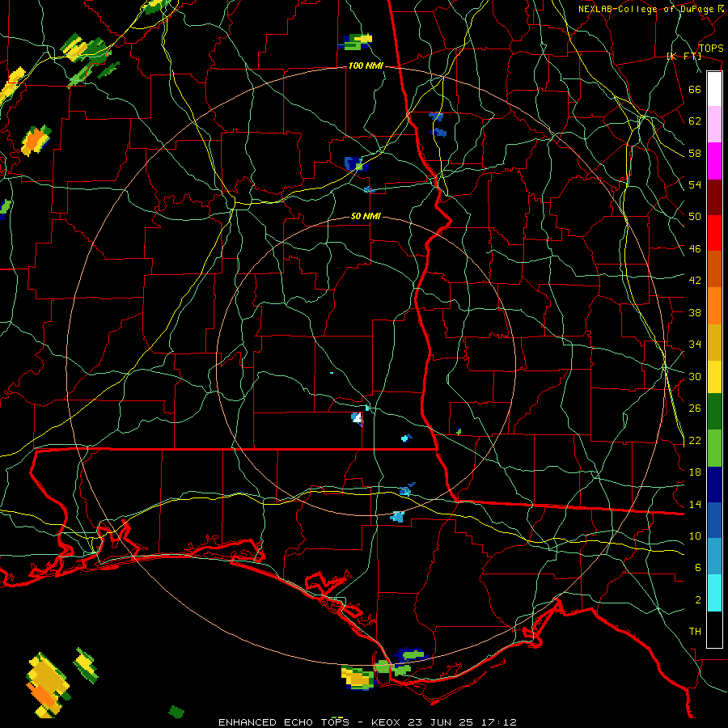
Task: Select the cyan legend swatch
Action: pos(714,593)
